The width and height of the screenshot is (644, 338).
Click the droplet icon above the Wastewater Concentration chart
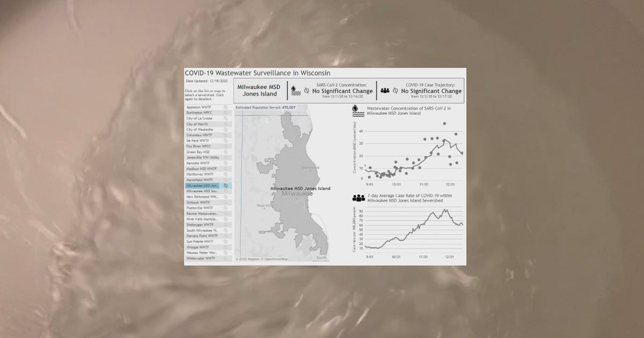[x=357, y=111]
